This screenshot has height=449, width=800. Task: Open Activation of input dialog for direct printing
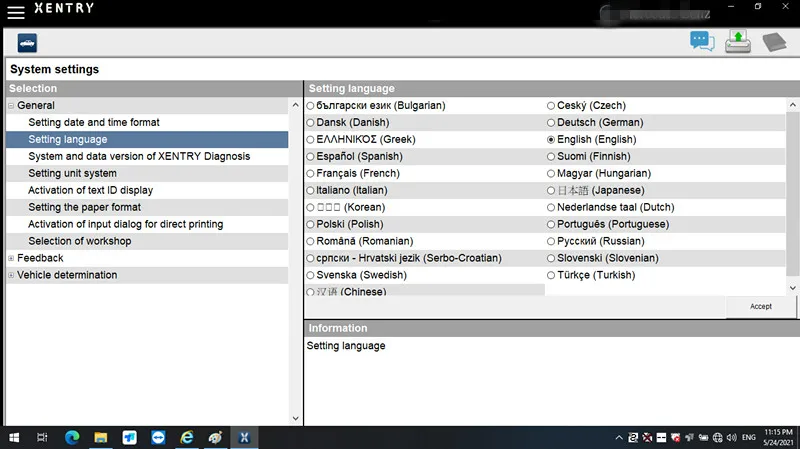point(126,224)
